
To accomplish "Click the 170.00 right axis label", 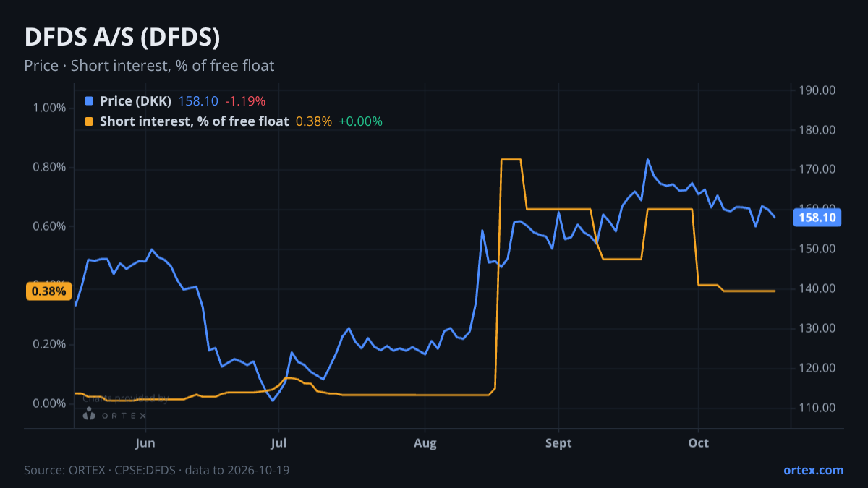I will (x=817, y=170).
